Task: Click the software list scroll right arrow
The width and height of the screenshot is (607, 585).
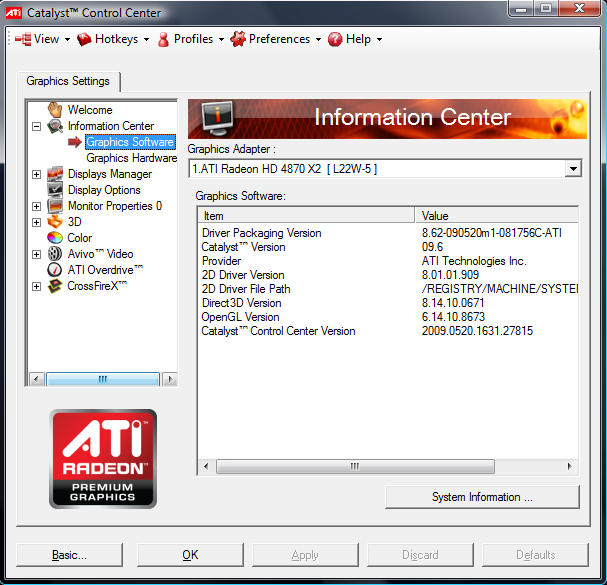Action: pyautogui.click(x=569, y=466)
